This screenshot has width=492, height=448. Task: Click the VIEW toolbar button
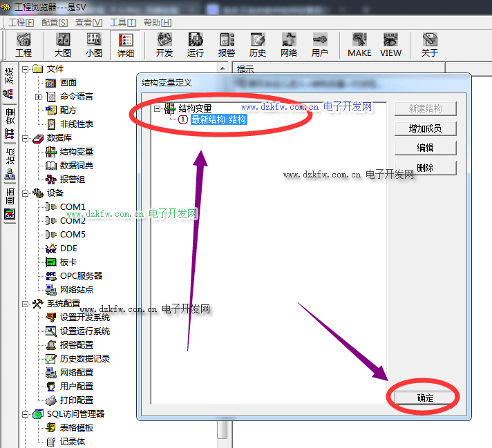coord(390,45)
